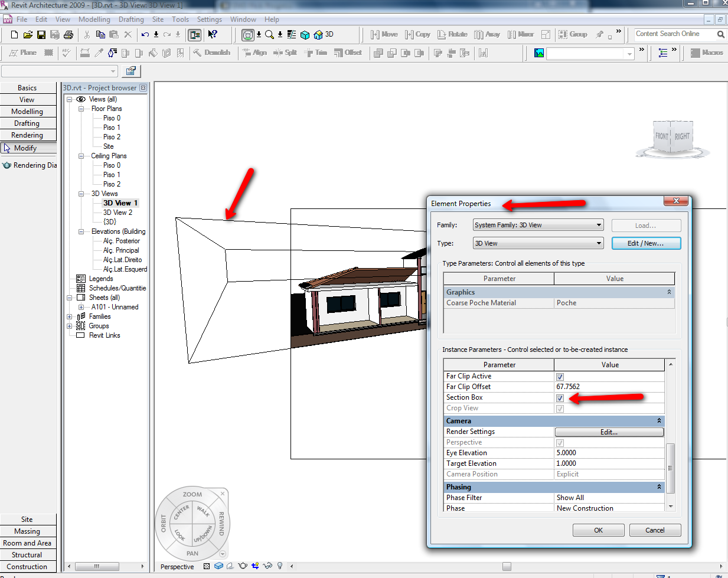Click OK in Element Properties dialog
The width and height of the screenshot is (728, 578).
[x=598, y=530]
